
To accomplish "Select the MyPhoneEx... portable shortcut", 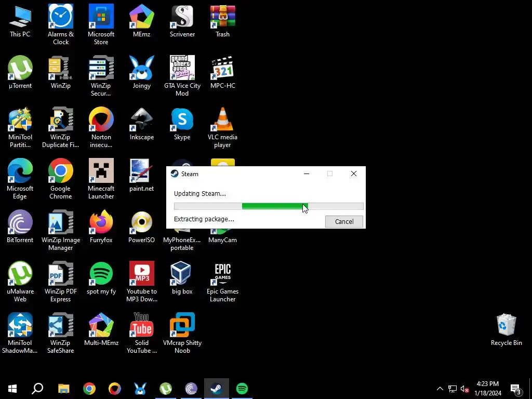I will (x=182, y=240).
